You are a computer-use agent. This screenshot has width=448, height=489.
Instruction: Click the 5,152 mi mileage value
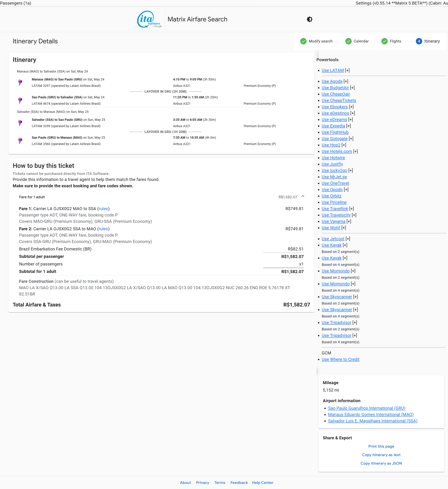point(331,390)
